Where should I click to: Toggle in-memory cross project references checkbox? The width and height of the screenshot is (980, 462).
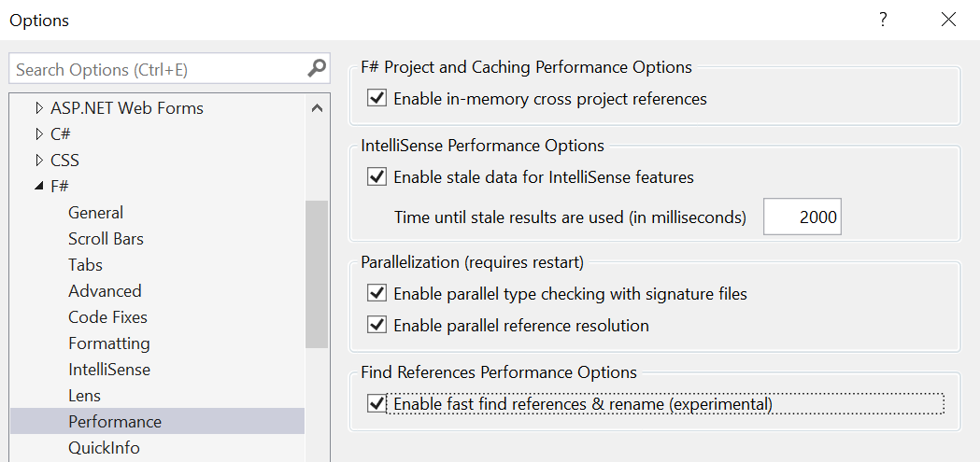(x=377, y=98)
